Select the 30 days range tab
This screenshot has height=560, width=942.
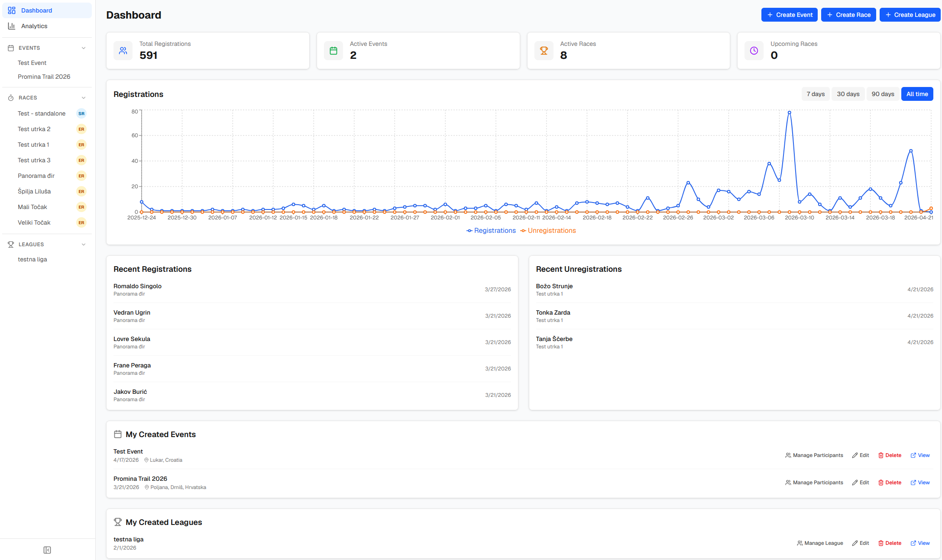point(848,94)
